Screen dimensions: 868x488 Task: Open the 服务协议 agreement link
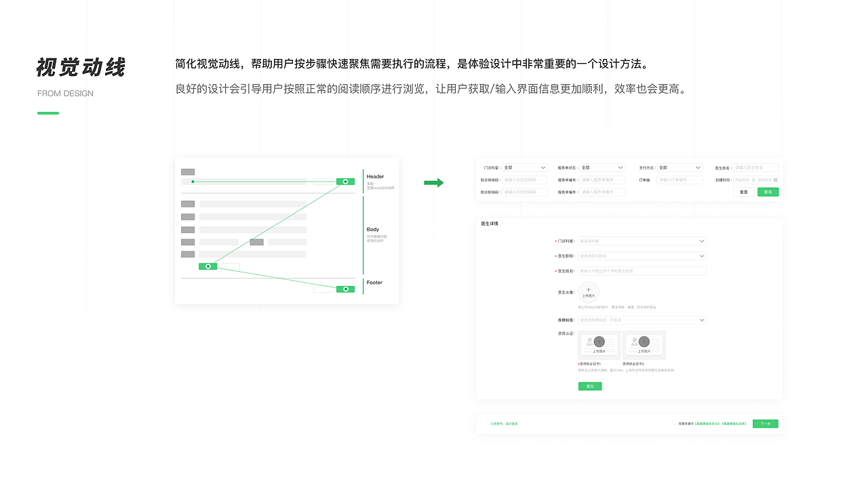tap(707, 424)
